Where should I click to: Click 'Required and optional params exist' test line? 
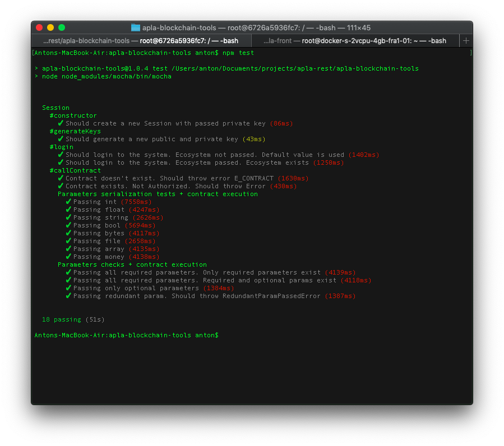click(x=219, y=280)
